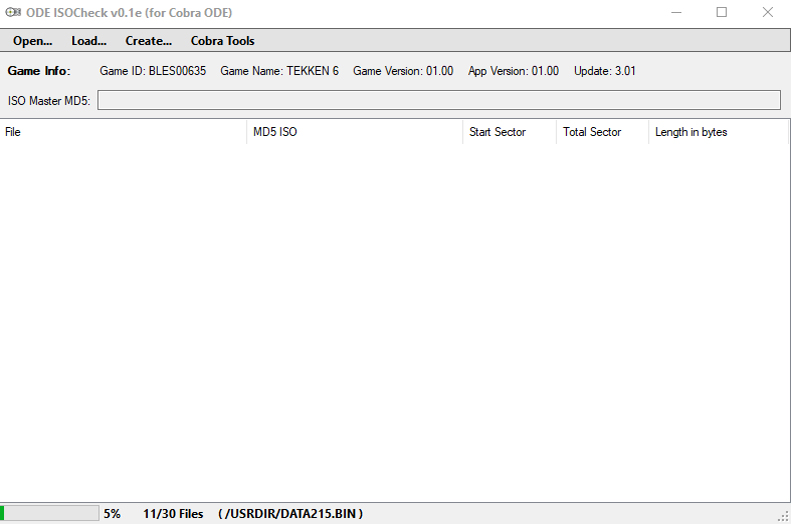The height and width of the screenshot is (524, 791).
Task: Click the 11/30 Files status text
Action: [x=173, y=514]
